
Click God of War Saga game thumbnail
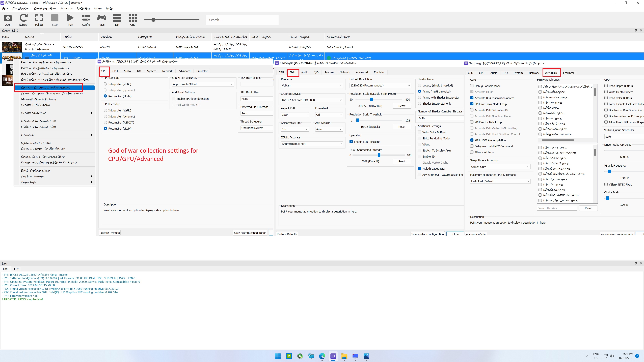(12, 47)
